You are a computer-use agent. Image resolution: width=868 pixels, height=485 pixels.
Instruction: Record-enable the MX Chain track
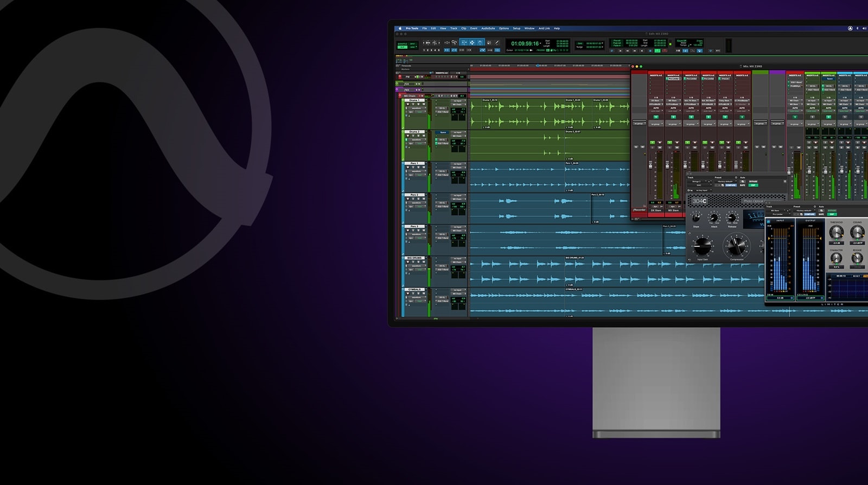[400, 95]
